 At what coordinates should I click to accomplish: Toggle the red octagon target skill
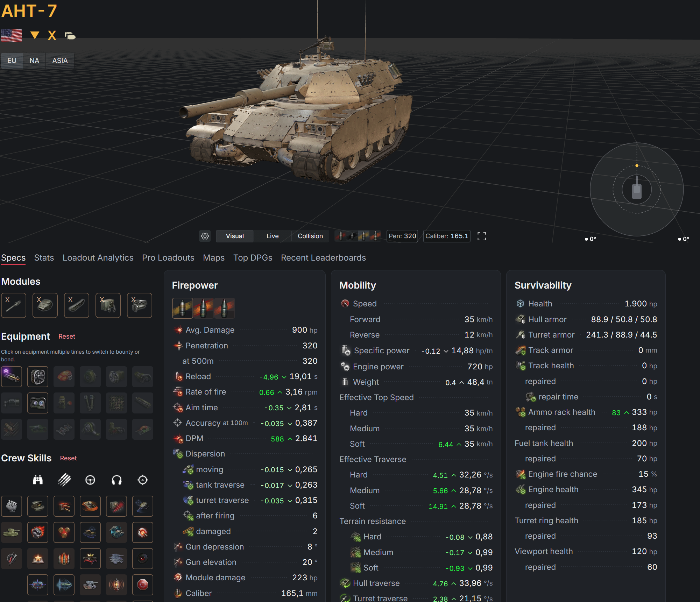pos(143,585)
